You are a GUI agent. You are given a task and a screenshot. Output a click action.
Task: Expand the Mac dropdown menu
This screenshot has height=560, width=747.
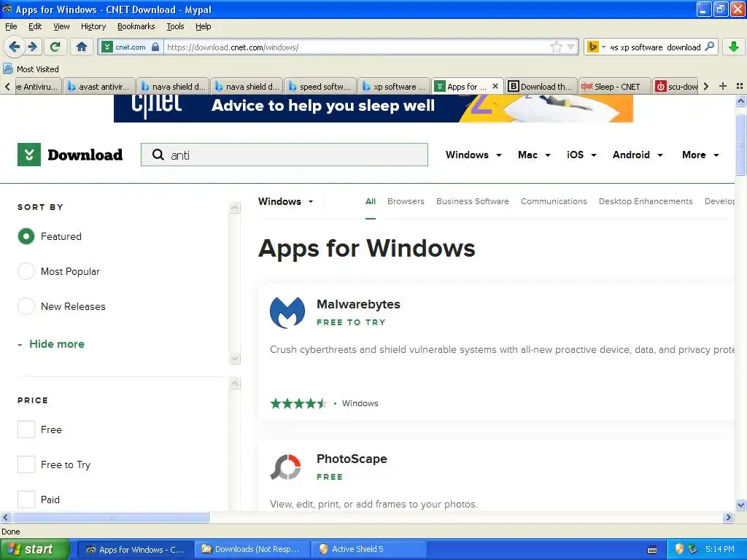point(534,155)
